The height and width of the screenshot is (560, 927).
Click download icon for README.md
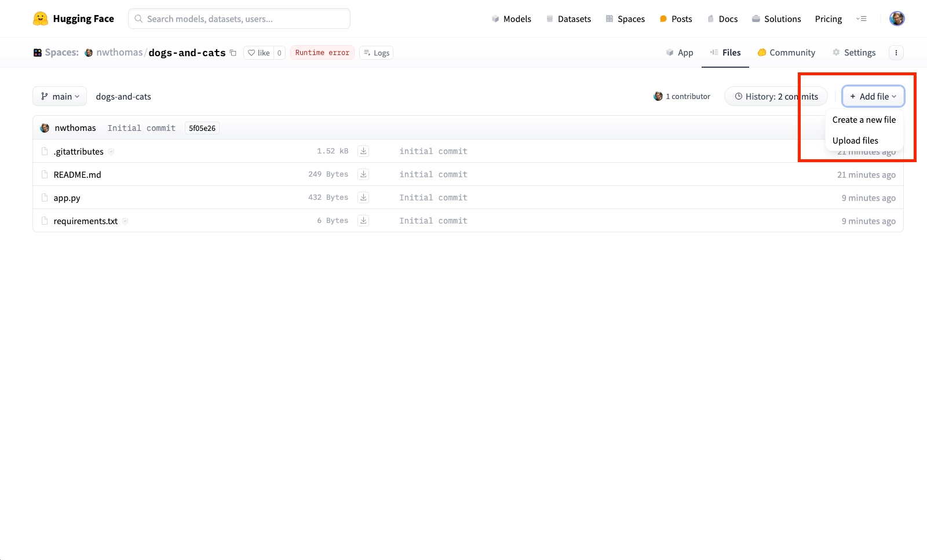tap(363, 174)
